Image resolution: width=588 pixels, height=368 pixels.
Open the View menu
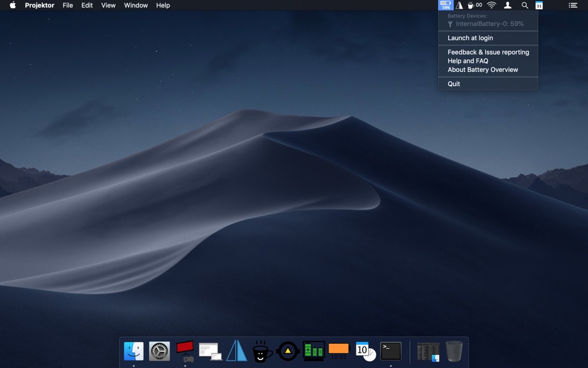tap(108, 5)
